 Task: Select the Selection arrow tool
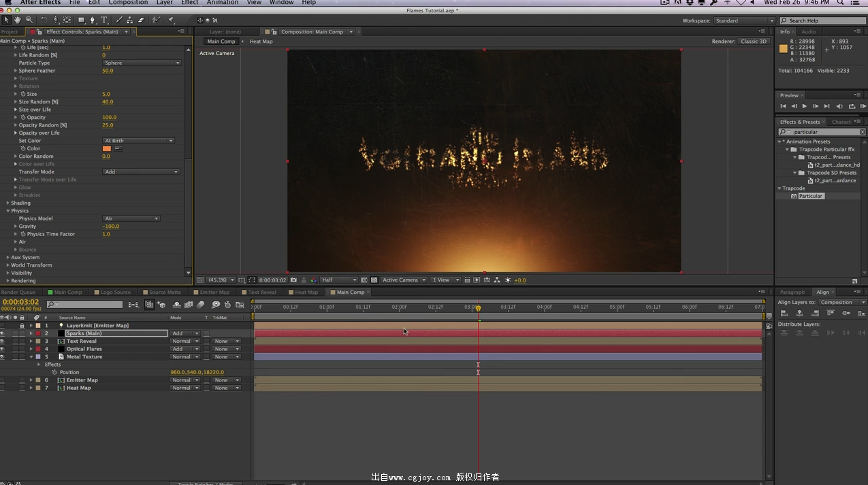(7, 20)
